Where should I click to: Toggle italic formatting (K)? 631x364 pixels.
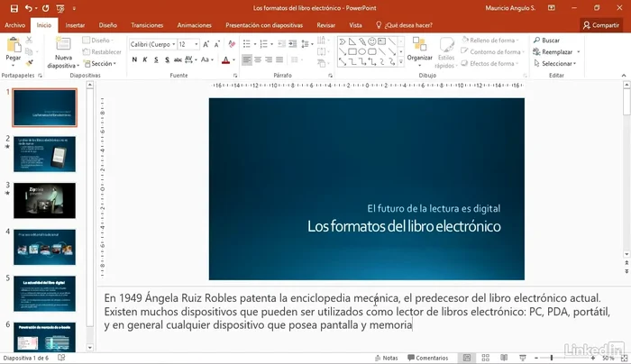pos(145,59)
